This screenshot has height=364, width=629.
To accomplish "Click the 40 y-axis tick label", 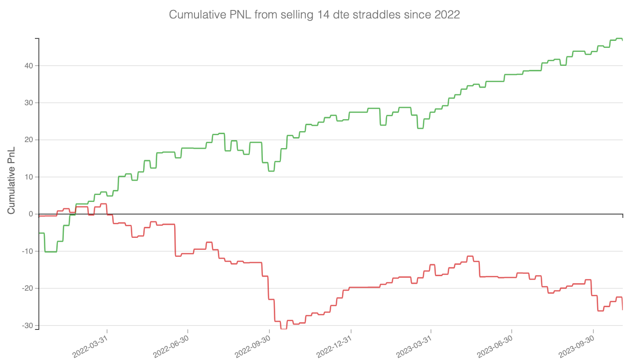I will (x=28, y=66).
